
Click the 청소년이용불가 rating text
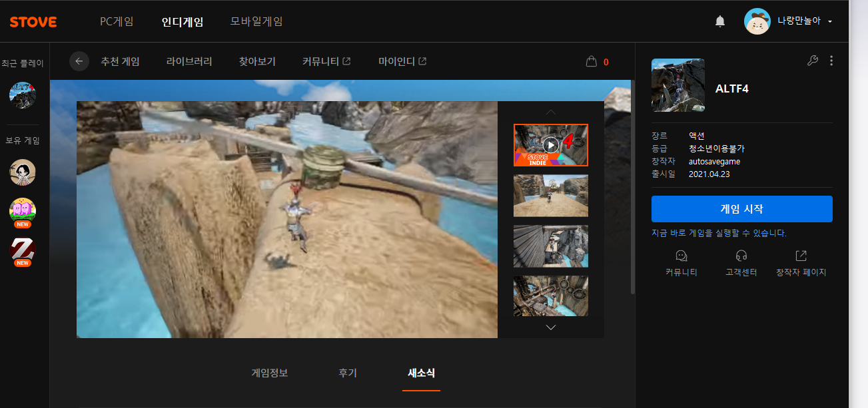[x=717, y=149]
